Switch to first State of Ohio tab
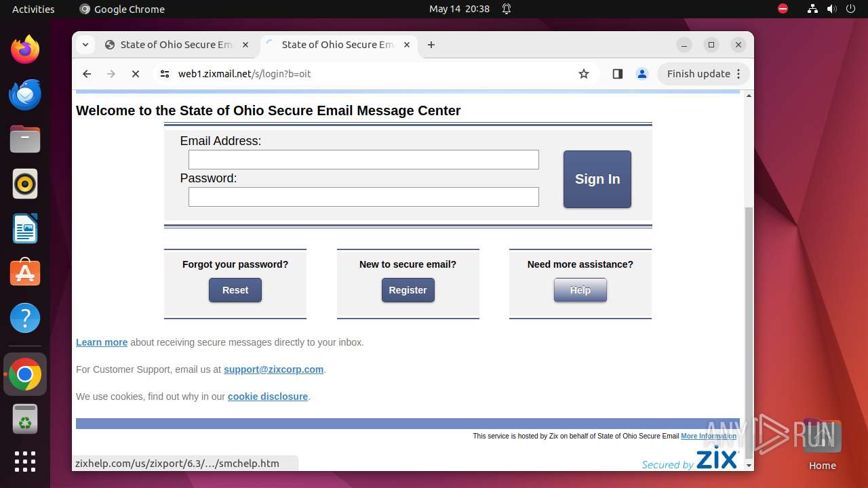 pyautogui.click(x=178, y=45)
